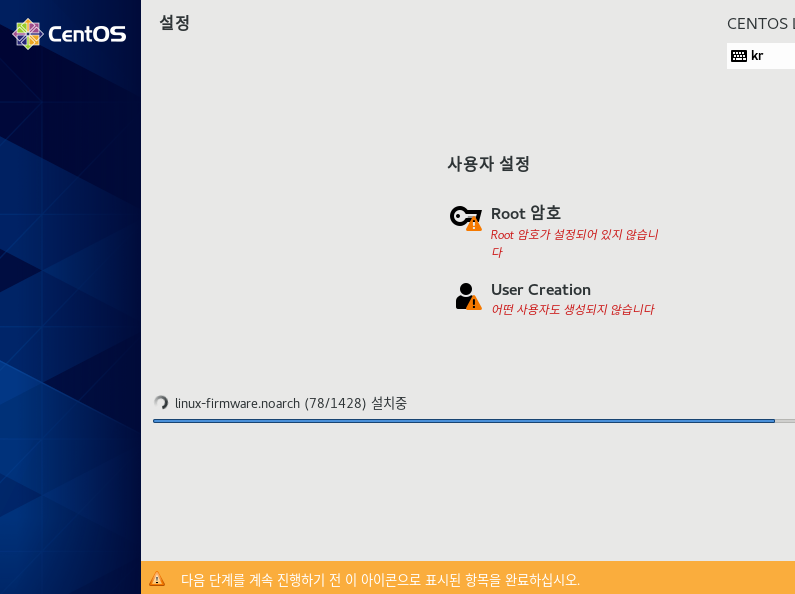The height and width of the screenshot is (594, 795).
Task: Click the CentOS logo in the sidebar
Action: 69,34
